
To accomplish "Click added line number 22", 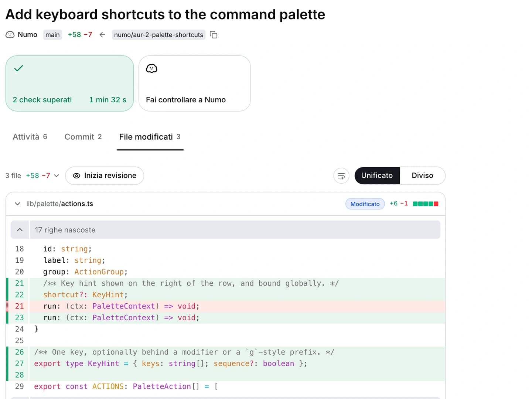I will 19,295.
